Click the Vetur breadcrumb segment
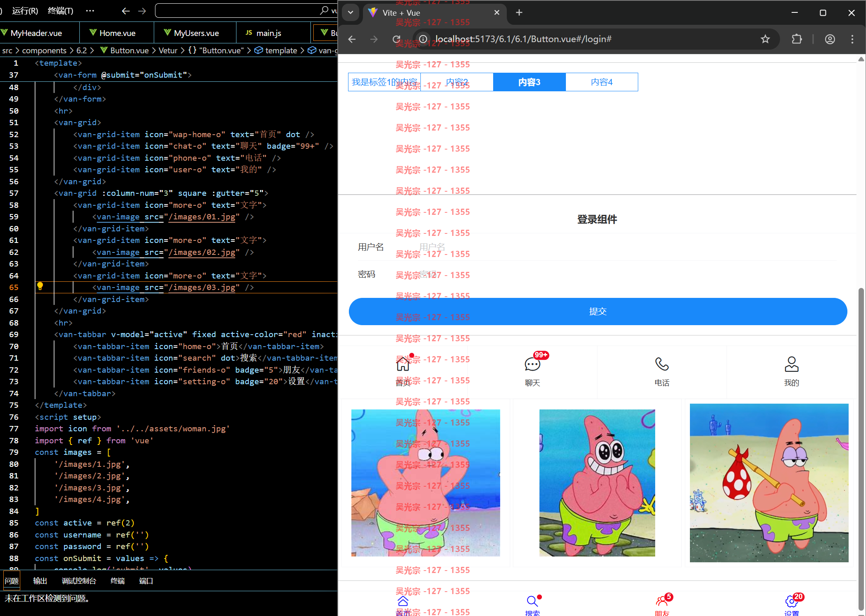 168,50
